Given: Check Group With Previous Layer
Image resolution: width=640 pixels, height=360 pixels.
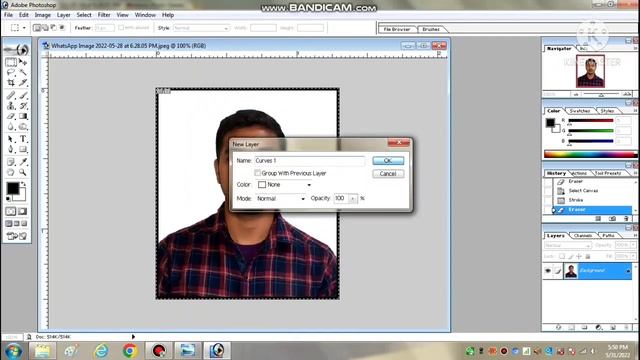Looking at the screenshot, I should [x=258, y=173].
